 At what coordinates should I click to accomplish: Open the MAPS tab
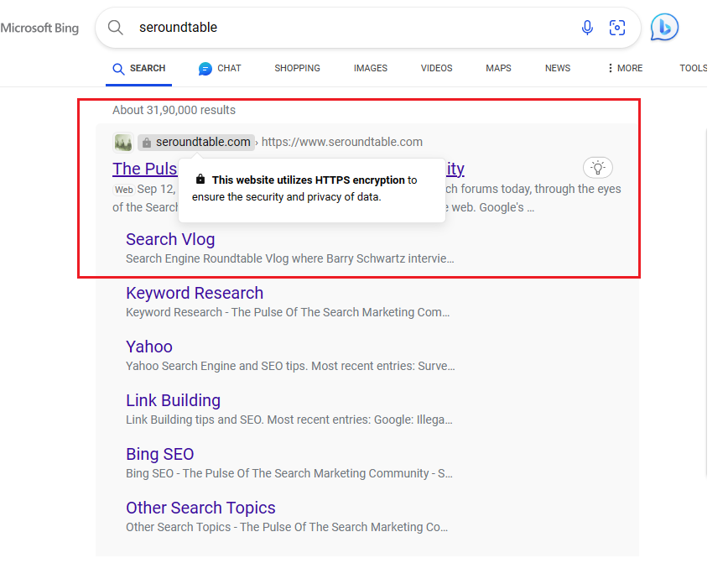click(x=498, y=68)
